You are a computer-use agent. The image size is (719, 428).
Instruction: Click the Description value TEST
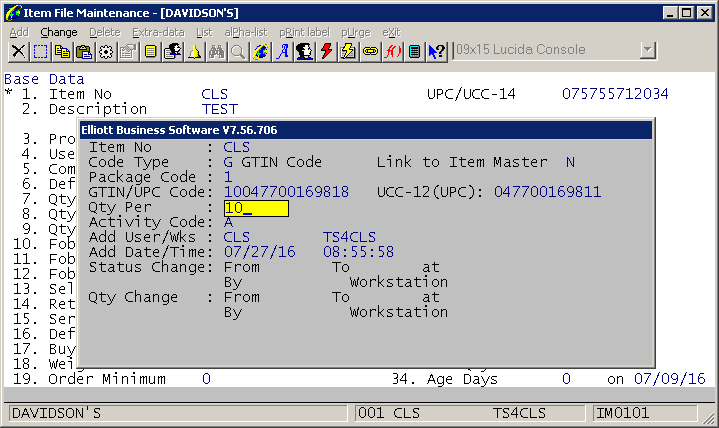[220, 109]
